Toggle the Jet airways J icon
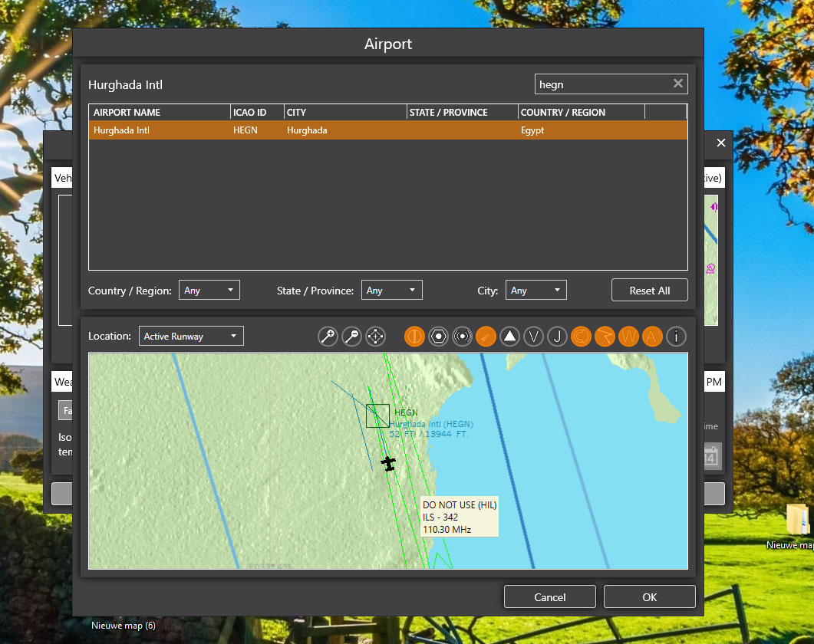 [x=558, y=337]
